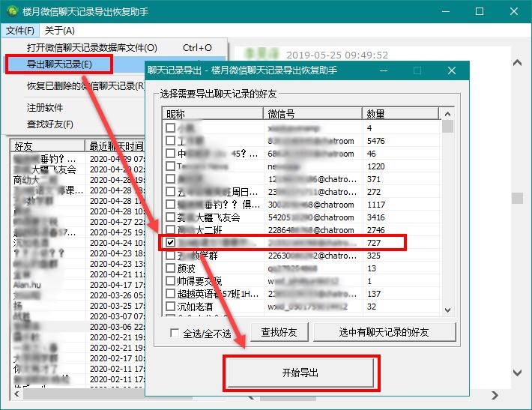Screen dimensions: 532x410
Task: Minimize the main application window
Action: pyautogui.click(x=446, y=11)
